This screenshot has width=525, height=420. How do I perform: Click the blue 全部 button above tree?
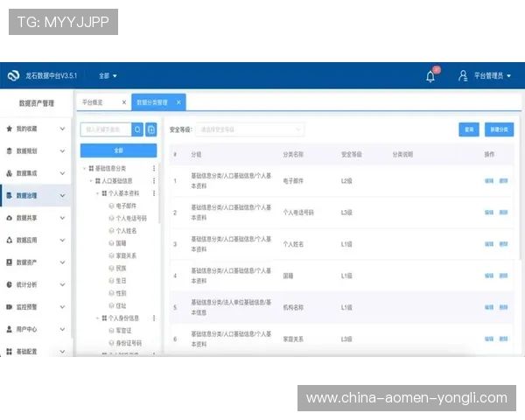click(x=118, y=150)
